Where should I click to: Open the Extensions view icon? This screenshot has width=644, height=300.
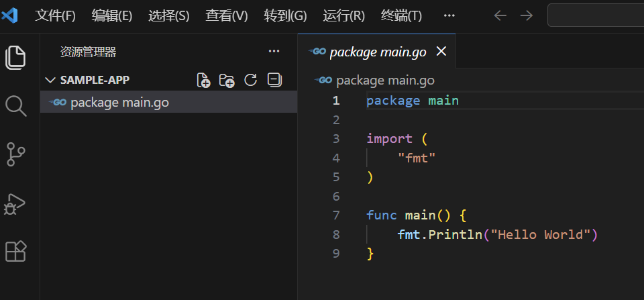point(15,251)
